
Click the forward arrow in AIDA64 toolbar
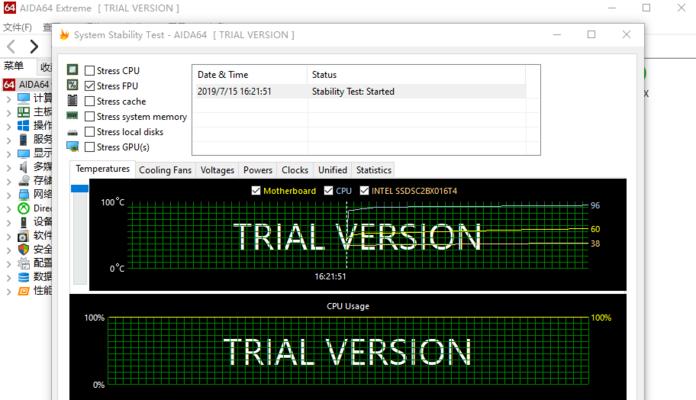point(34,46)
